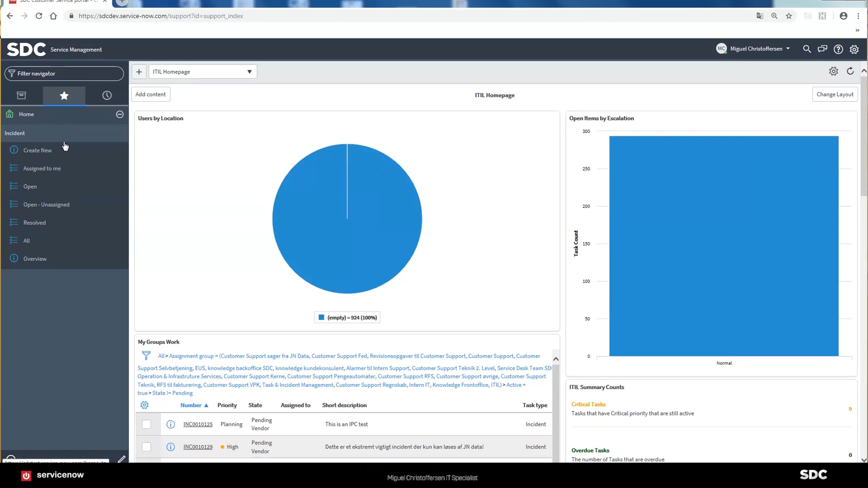Collapse the My Groups Work filter breadcrumb arrow
Image resolution: width=868 pixels, height=488 pixels.
click(x=556, y=359)
